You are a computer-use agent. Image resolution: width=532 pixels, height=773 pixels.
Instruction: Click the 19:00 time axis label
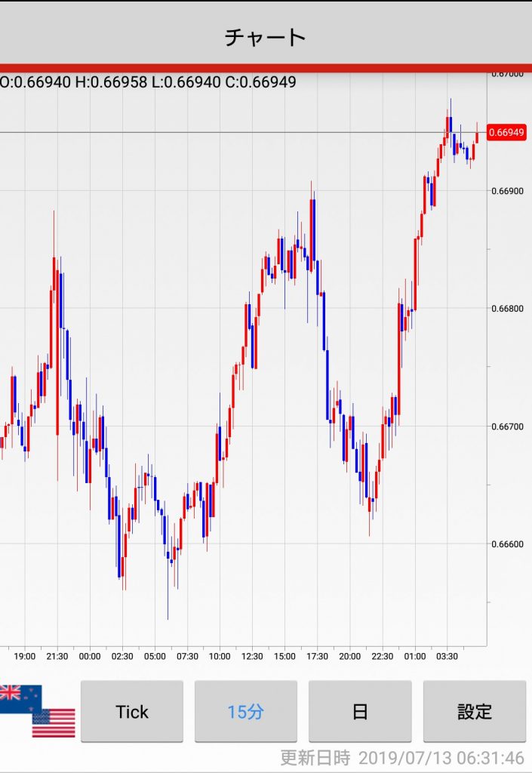[x=25, y=657]
